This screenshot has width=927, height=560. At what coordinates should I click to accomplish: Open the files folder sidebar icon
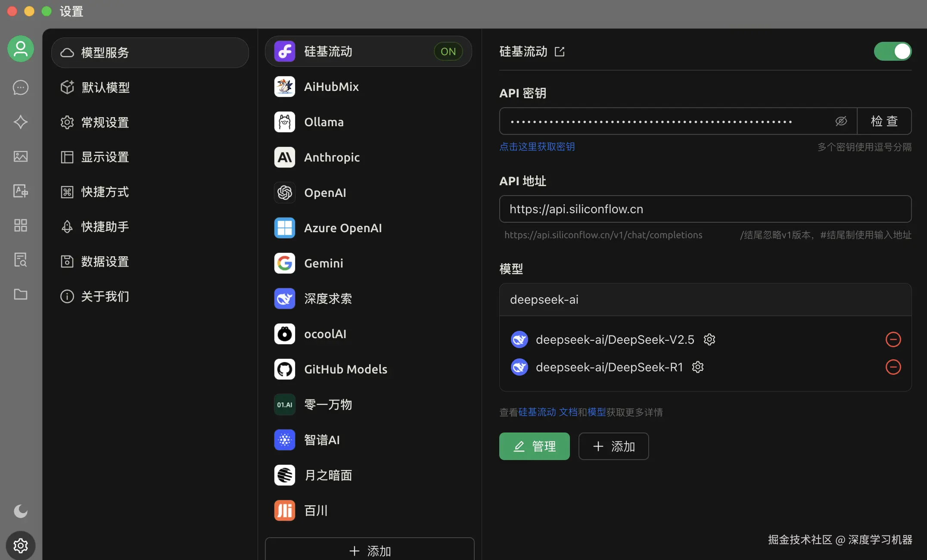click(x=21, y=294)
